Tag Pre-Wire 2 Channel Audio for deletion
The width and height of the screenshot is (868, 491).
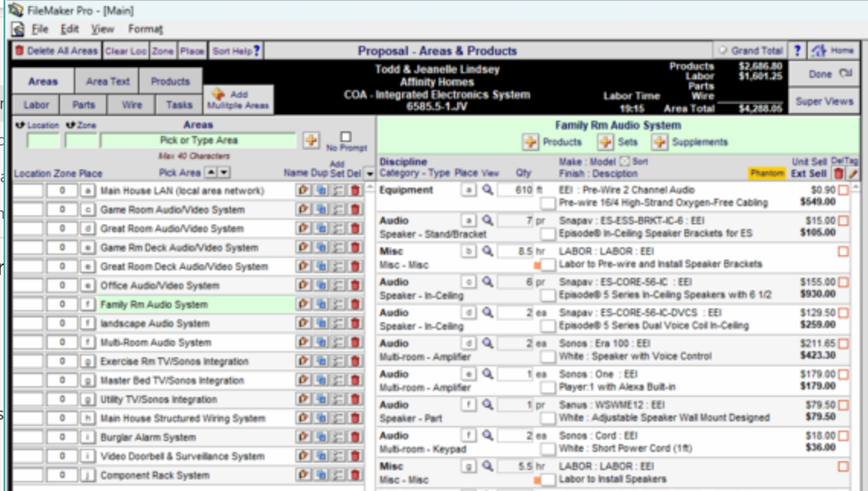point(843,190)
